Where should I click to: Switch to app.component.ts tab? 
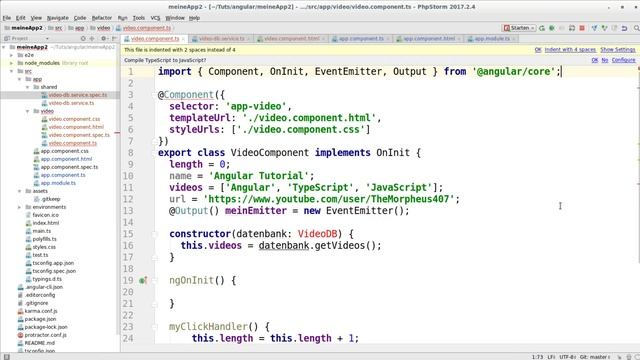[x=361, y=39]
